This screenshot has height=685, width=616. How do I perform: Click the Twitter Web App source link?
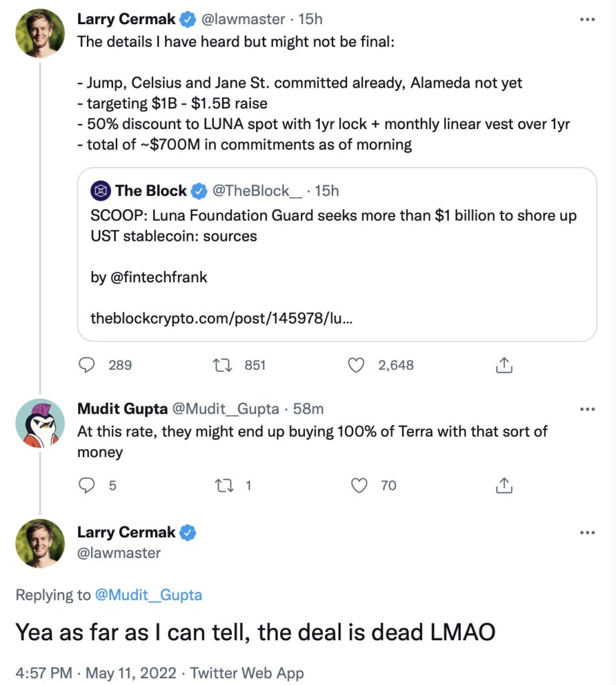tap(247, 672)
